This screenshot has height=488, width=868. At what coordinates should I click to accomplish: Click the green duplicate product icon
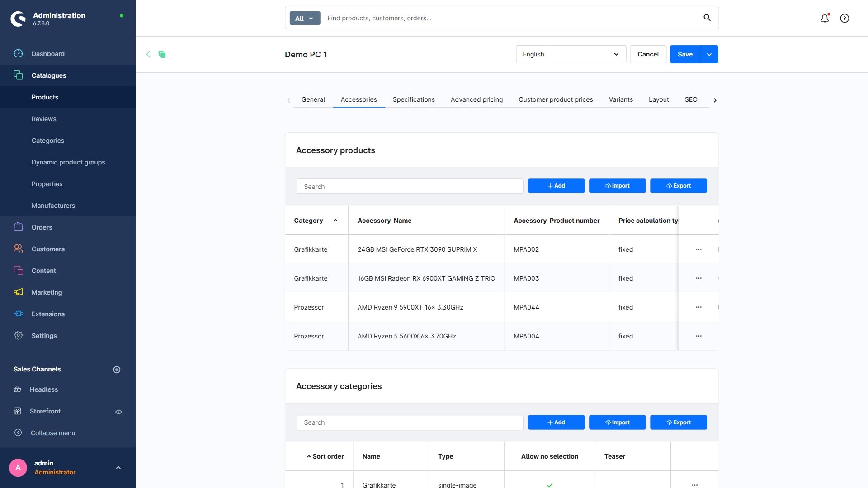point(162,54)
